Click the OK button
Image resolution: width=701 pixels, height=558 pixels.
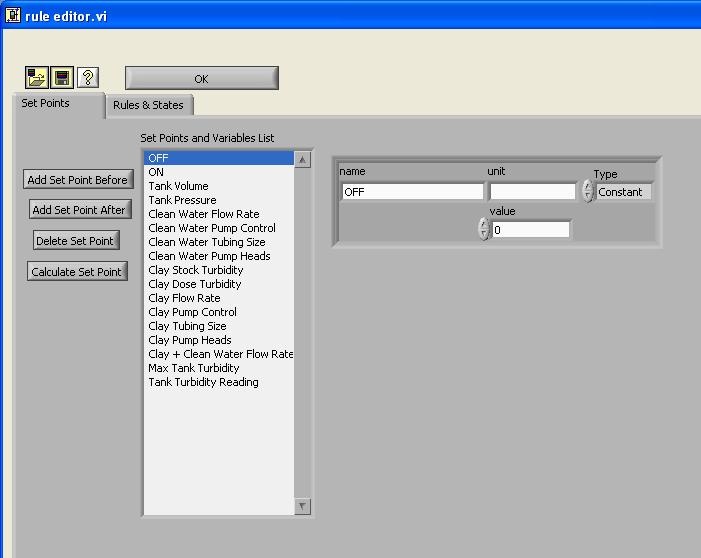(x=202, y=79)
